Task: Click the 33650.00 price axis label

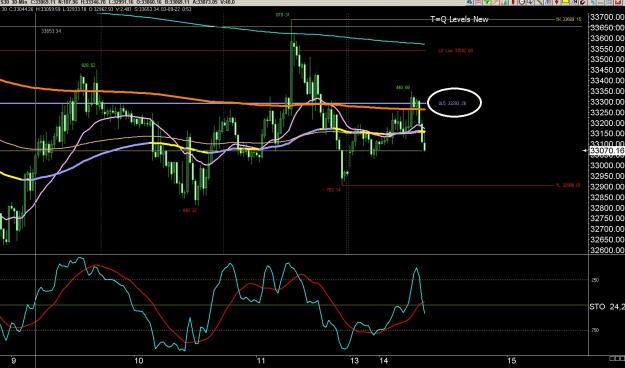Action: coord(607,28)
